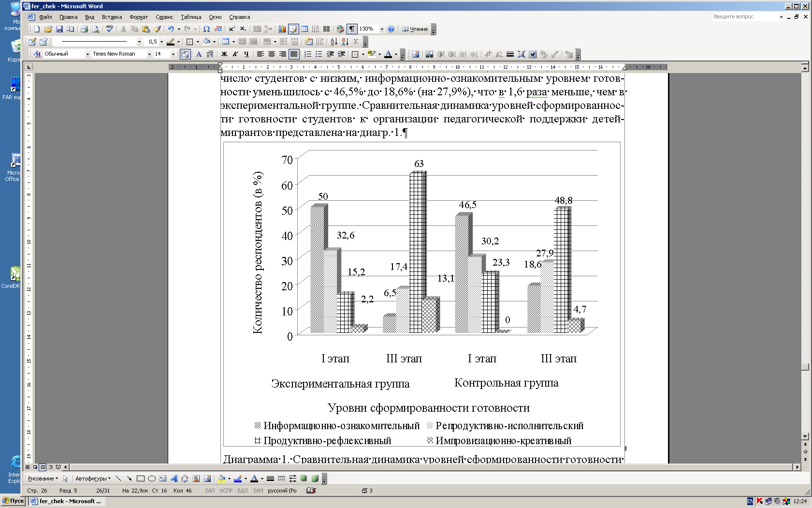
Task: Open the equation editor square-root icon
Action: (218, 29)
